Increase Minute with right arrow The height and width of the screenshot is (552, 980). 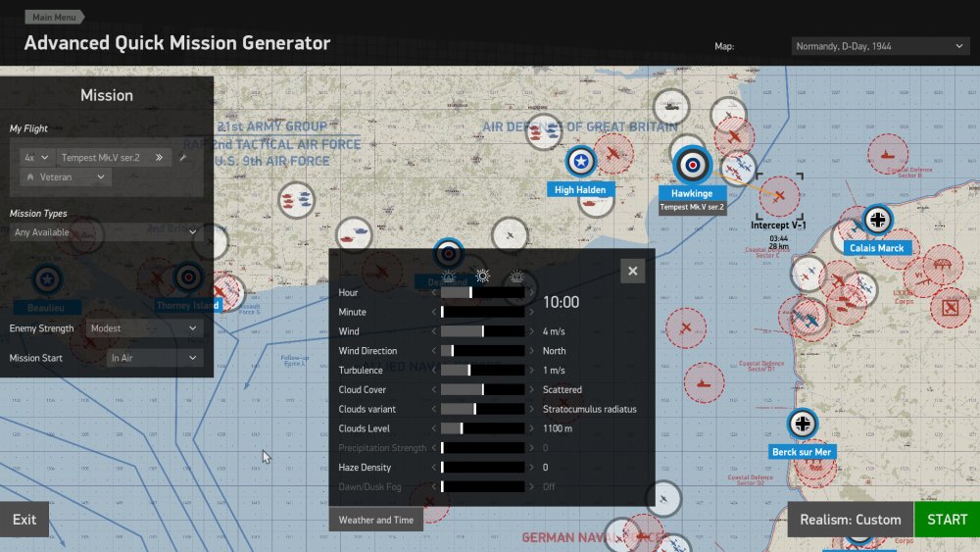[x=532, y=312]
